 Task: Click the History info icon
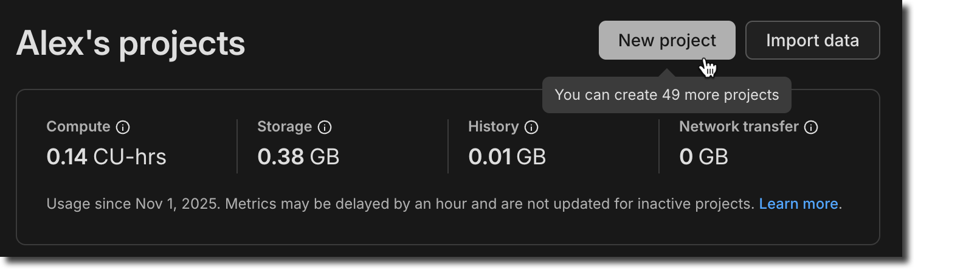tap(531, 127)
